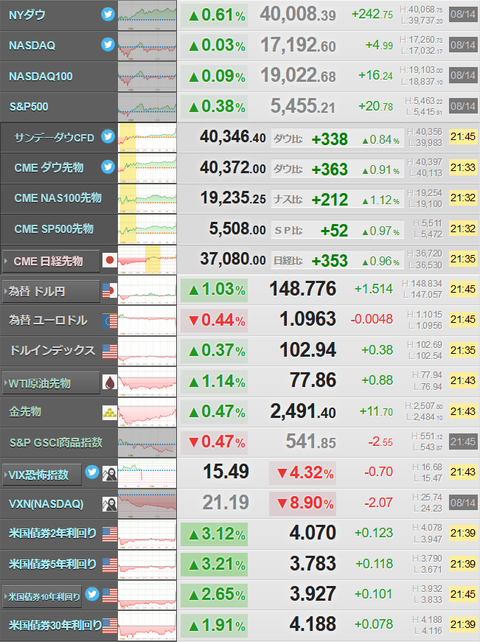
Task: Click Twitter icon beside 米国債券10年利回り
Action: coord(92,594)
